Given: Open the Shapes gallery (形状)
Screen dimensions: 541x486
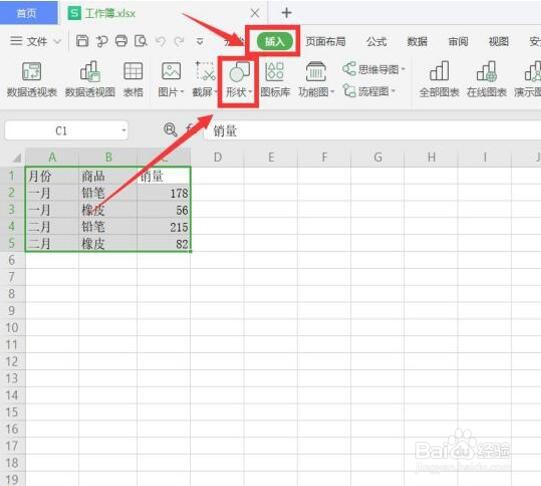Looking at the screenshot, I should coord(239,79).
